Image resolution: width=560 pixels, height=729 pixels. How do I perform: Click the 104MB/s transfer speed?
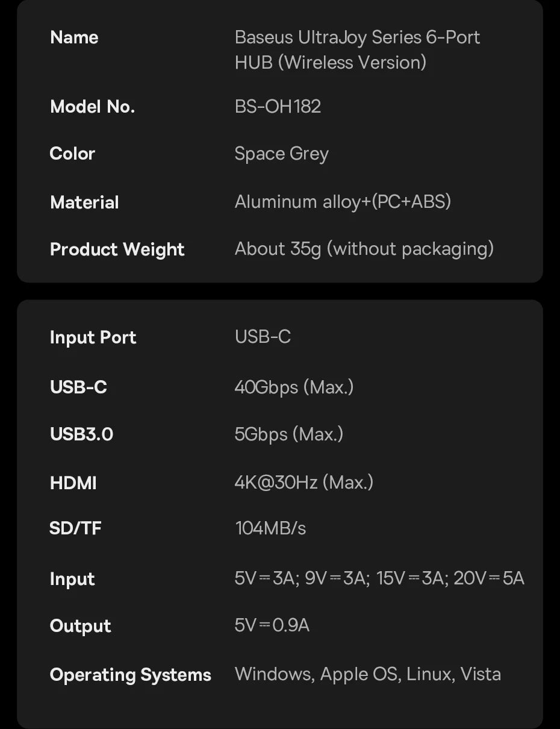(x=270, y=528)
